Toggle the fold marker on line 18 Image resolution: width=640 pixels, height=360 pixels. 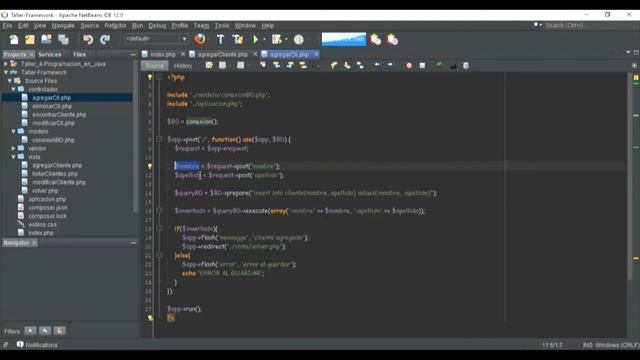[x=159, y=229]
